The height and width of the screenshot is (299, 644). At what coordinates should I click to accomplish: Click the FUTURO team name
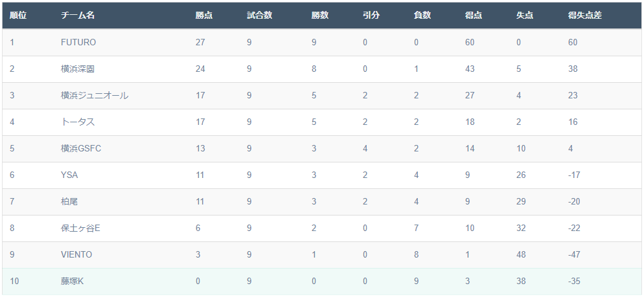coord(78,43)
